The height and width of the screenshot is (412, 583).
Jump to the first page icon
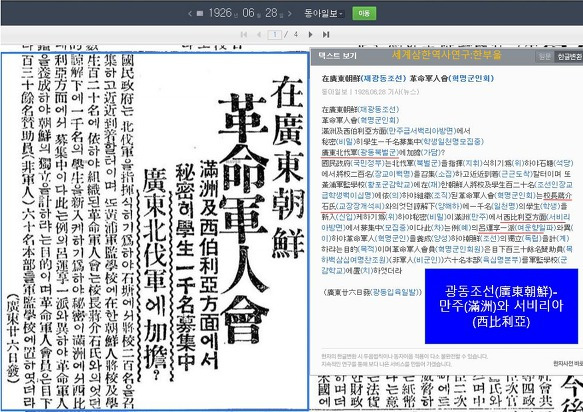244,35
